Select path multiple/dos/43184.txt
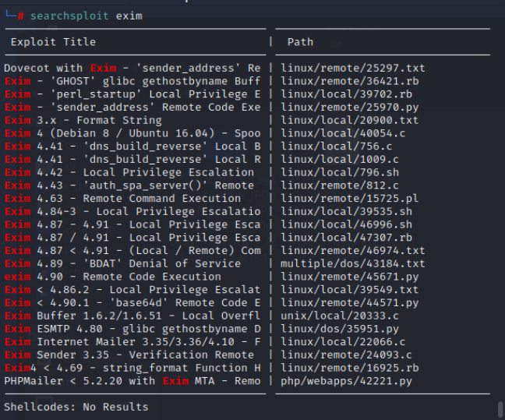Screen dimensions: 505x420 353,264
